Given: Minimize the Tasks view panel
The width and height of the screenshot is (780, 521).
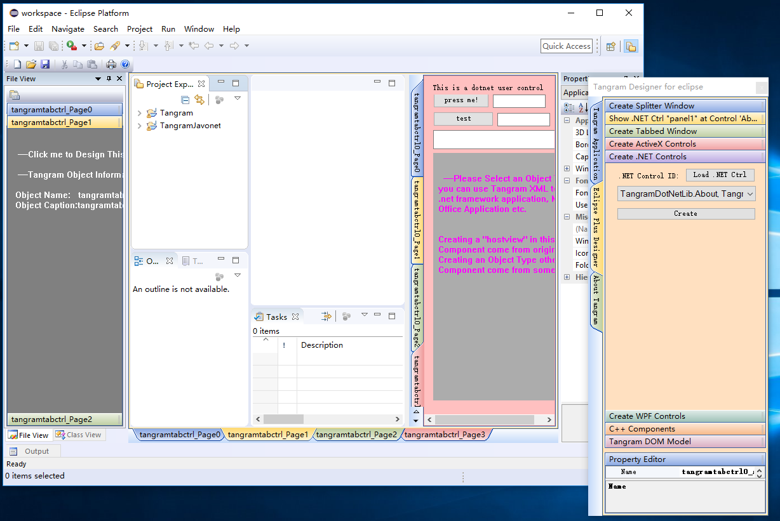Looking at the screenshot, I should (378, 315).
